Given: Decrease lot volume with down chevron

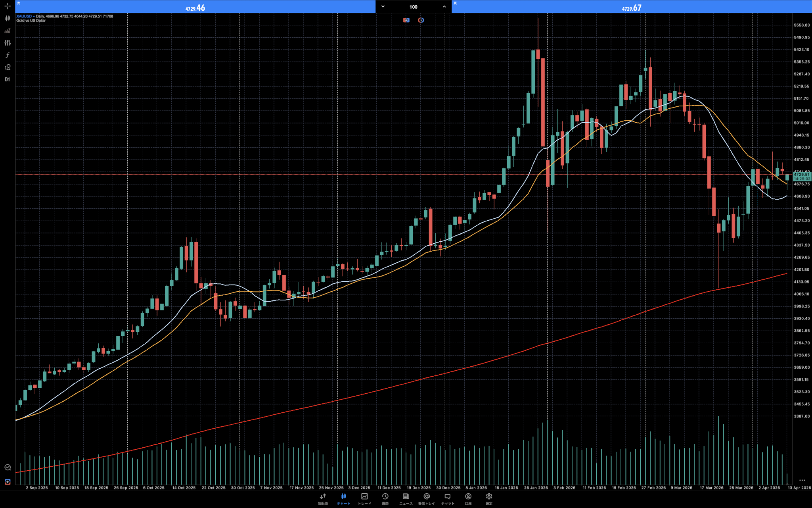Looking at the screenshot, I should 383,7.
